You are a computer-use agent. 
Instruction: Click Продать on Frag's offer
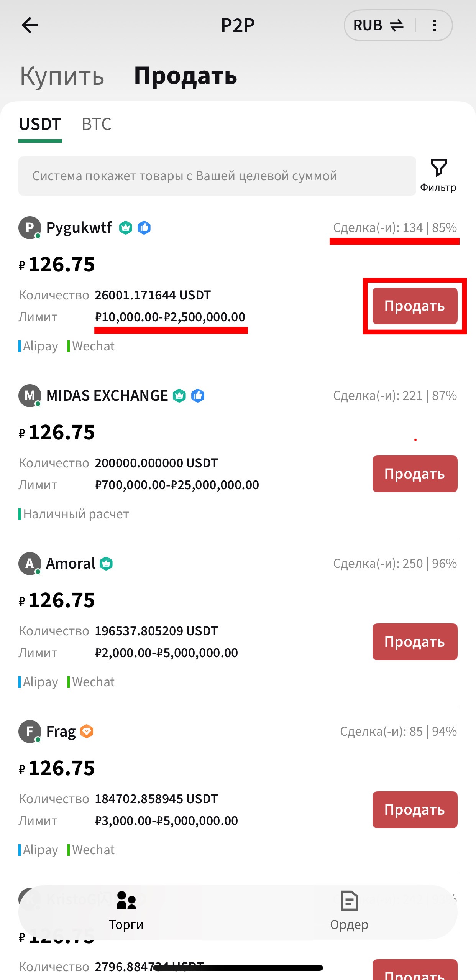coord(415,810)
